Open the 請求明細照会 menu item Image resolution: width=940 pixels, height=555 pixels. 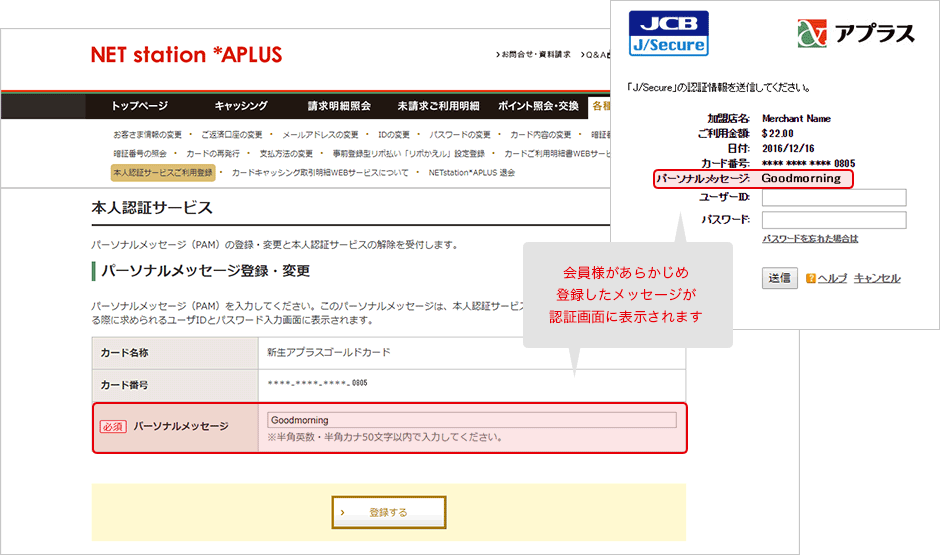coord(339,106)
